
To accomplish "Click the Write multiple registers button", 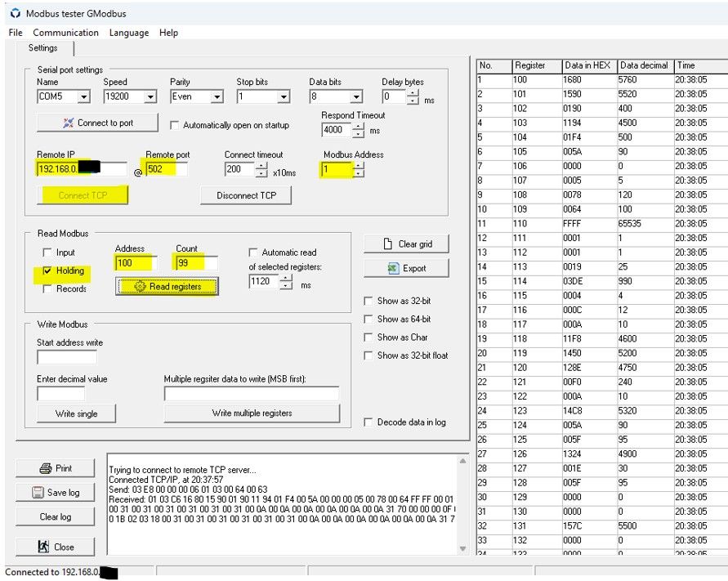I will pyautogui.click(x=252, y=413).
